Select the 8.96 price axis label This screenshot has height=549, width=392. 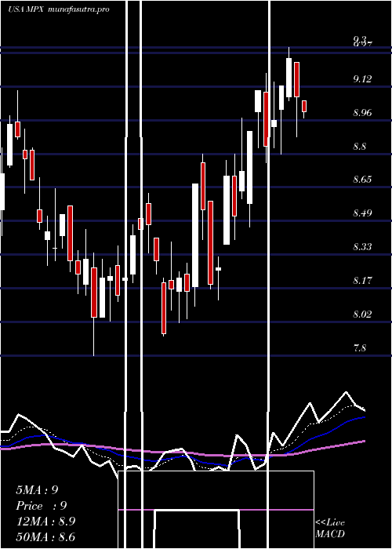point(362,113)
